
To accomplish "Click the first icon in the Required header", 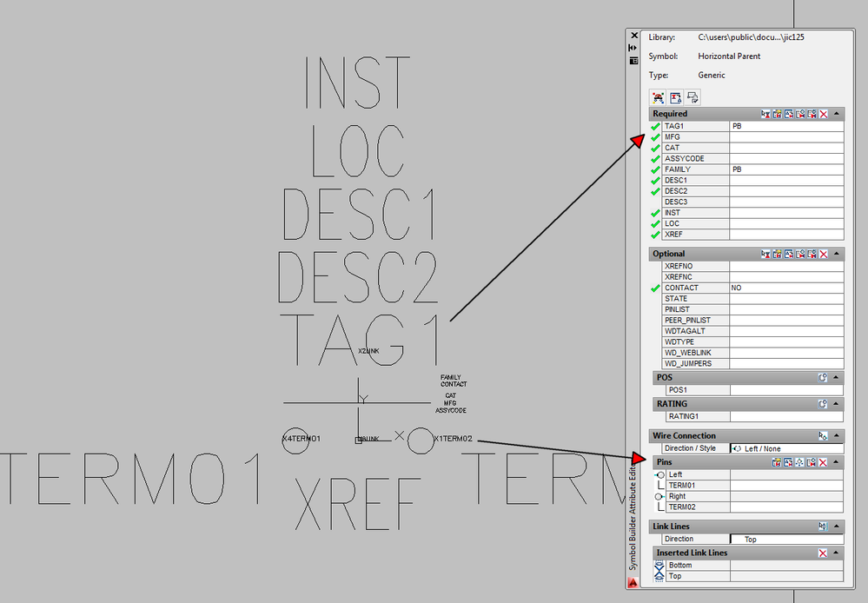I will [x=765, y=114].
